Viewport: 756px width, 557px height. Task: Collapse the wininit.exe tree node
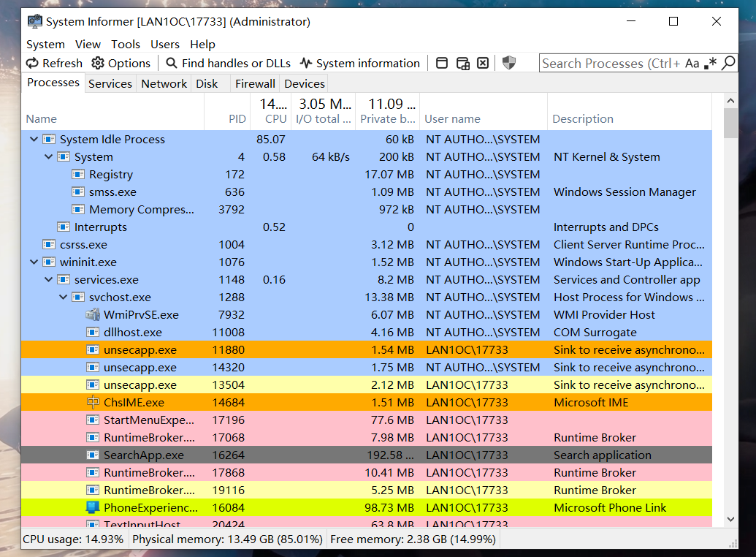coord(34,262)
